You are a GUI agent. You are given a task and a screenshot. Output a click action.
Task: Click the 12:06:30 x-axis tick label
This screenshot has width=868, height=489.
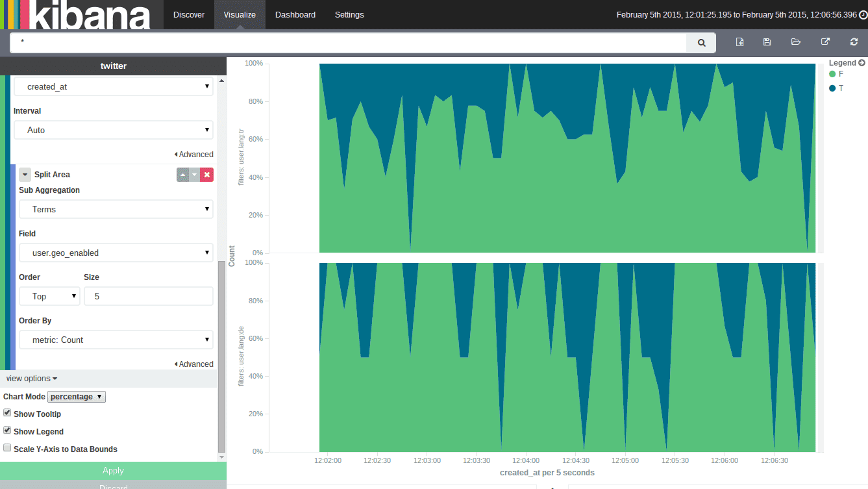(775, 460)
